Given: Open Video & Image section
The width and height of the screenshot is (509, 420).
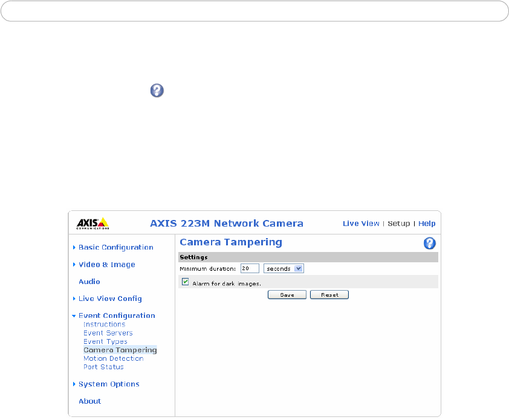Looking at the screenshot, I should pos(107,265).
